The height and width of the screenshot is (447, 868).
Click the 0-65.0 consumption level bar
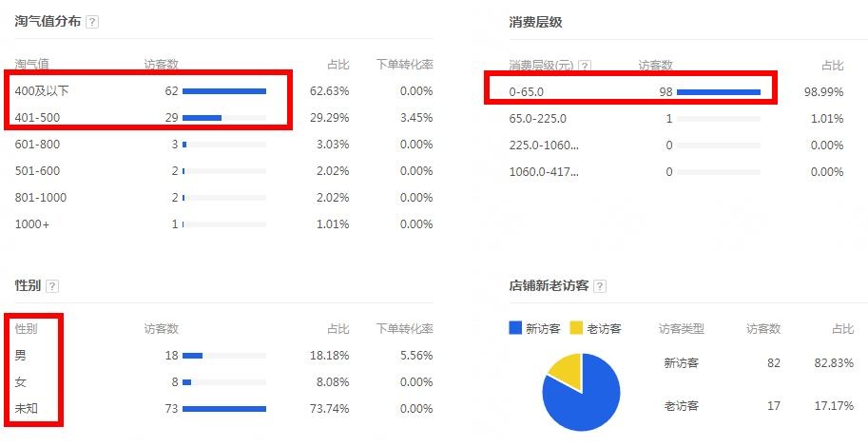coord(719,92)
